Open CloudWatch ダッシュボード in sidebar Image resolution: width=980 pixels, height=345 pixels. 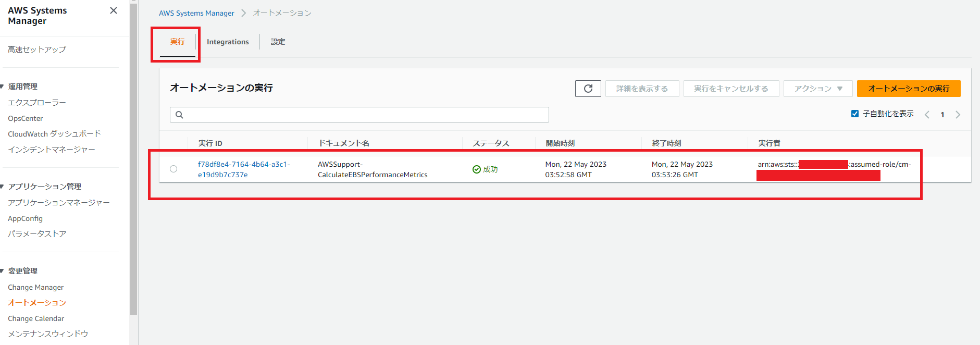pos(54,134)
